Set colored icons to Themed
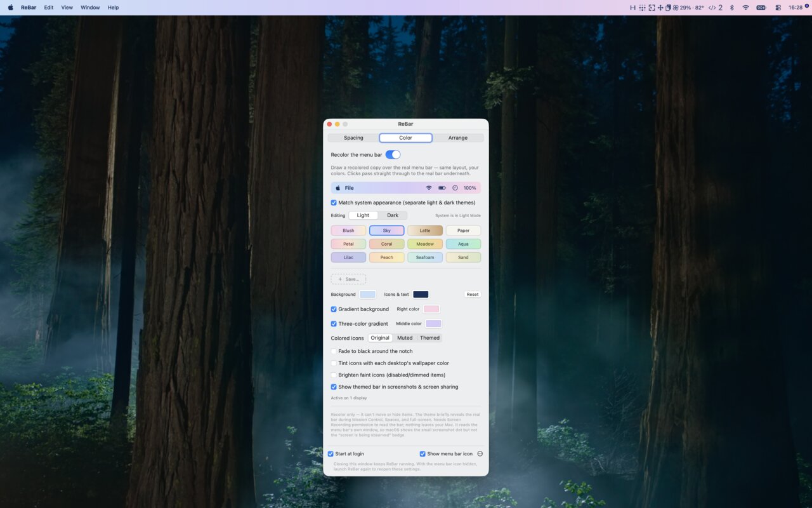812x508 pixels. click(x=429, y=338)
